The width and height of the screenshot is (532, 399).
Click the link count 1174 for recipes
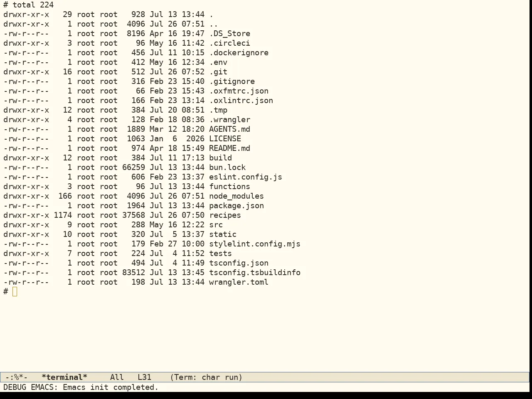point(63,215)
